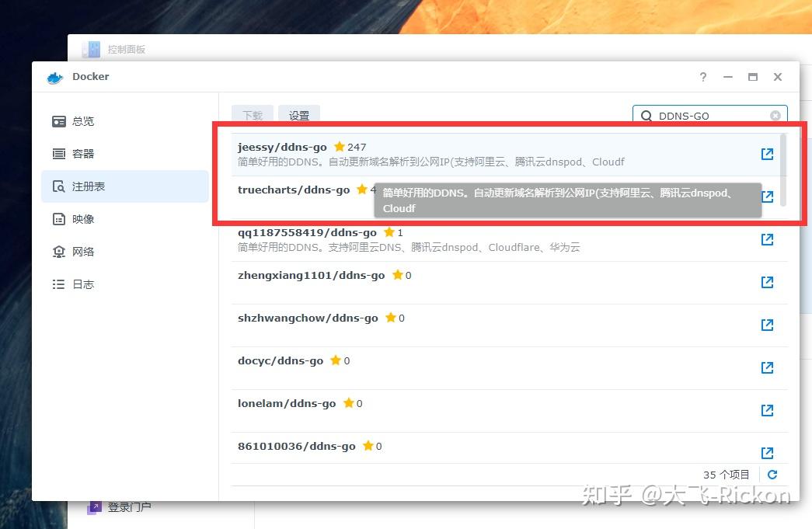Click the Docker whale logo icon
This screenshot has height=529, width=812.
54,77
